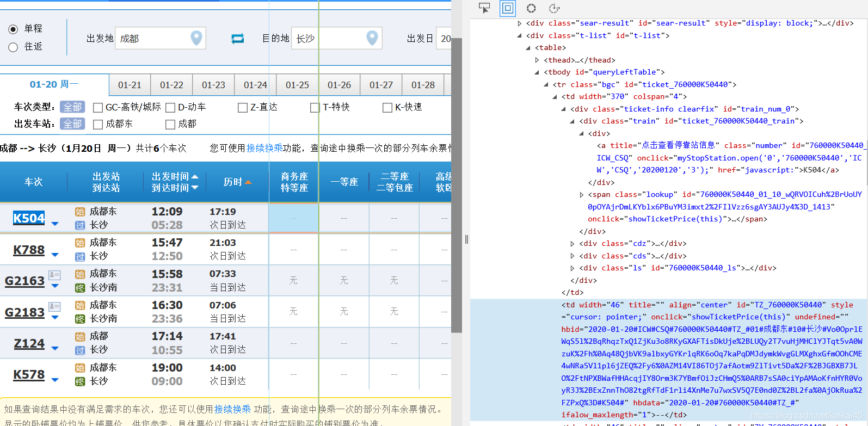Expand the sear-result div node
Screen dimensions: 868x426
[520, 23]
